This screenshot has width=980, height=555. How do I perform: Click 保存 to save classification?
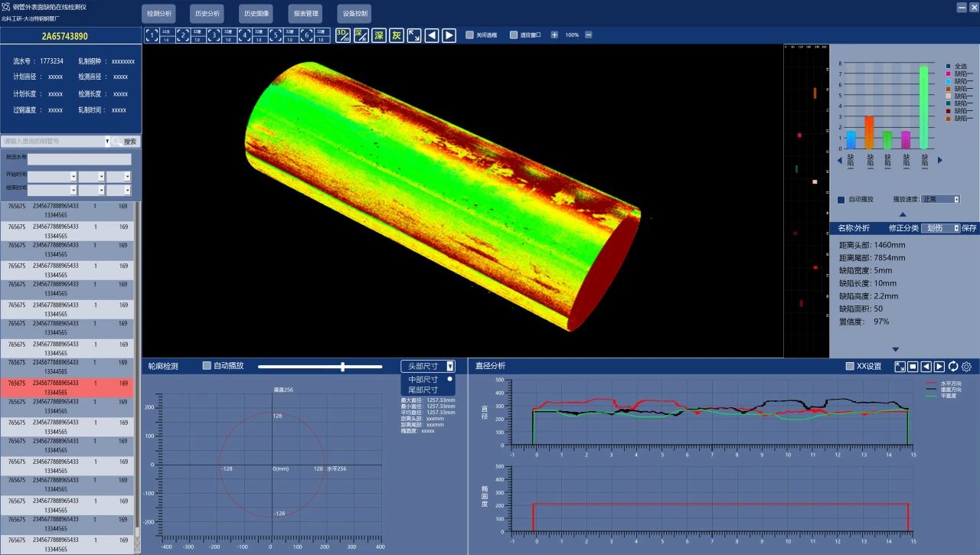(969, 228)
